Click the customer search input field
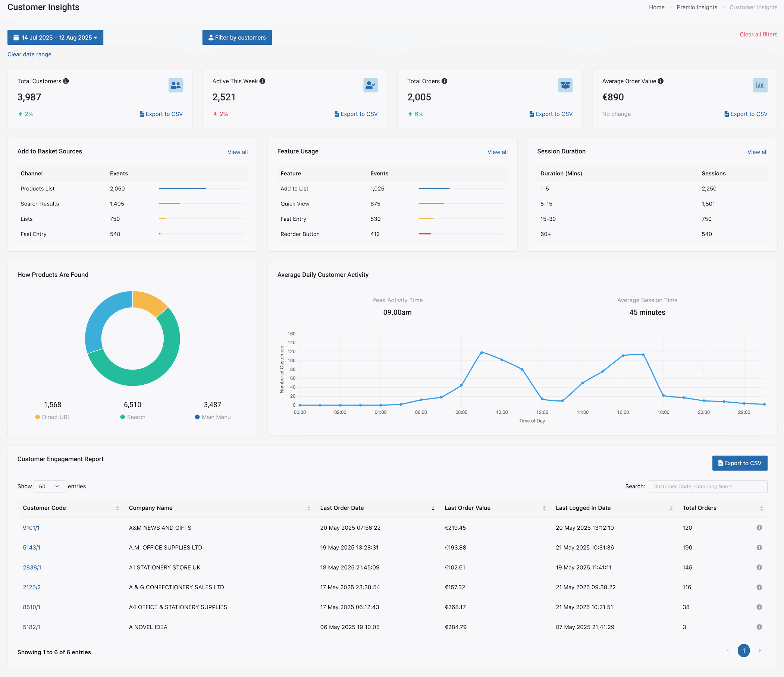This screenshot has height=677, width=784. tap(707, 486)
